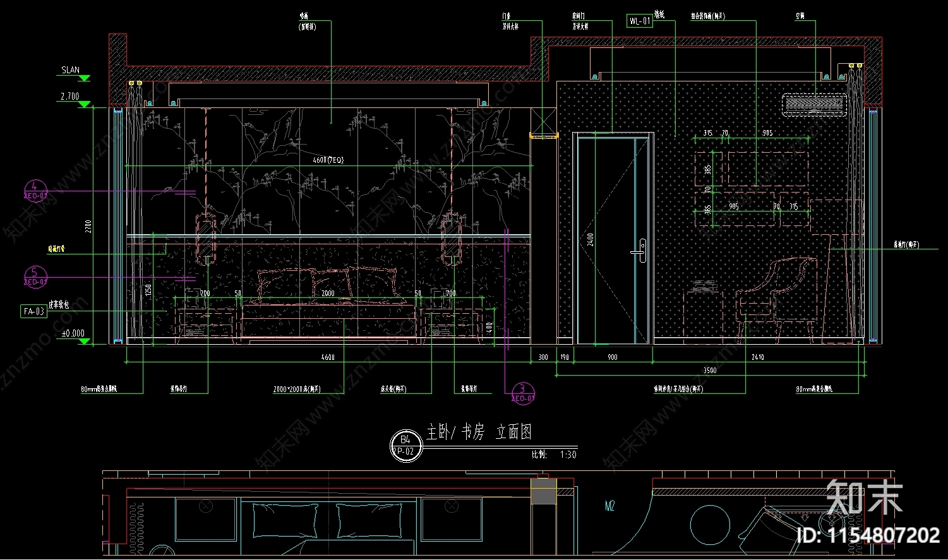
Task: Select the 4600(7EQ) dimension text
Action: 328,160
